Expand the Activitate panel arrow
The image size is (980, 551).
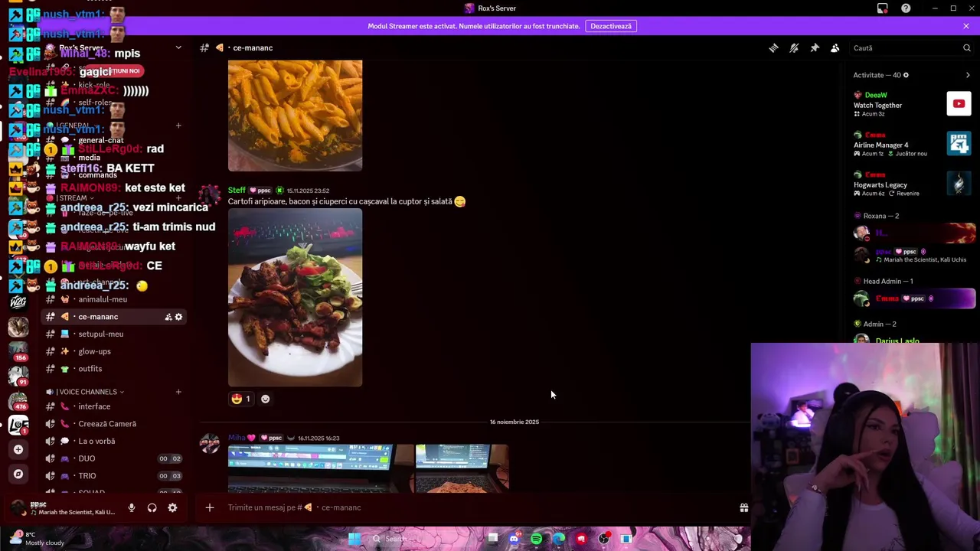pos(968,75)
